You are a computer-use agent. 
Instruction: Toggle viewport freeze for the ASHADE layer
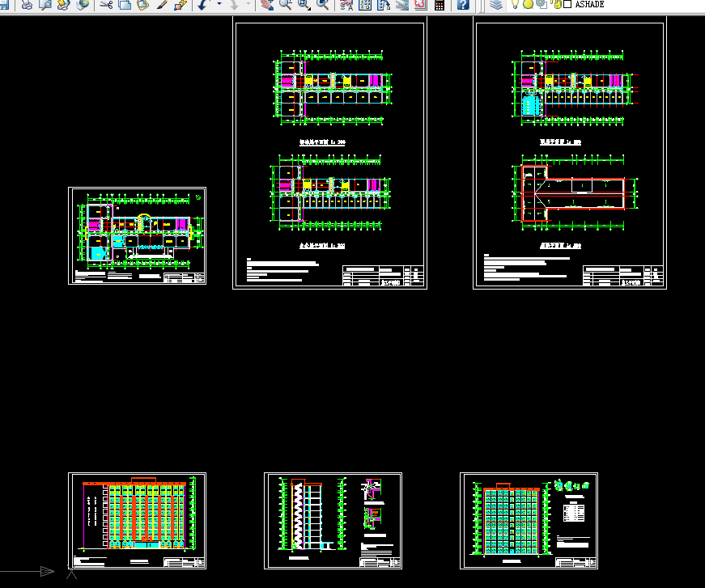(x=541, y=5)
